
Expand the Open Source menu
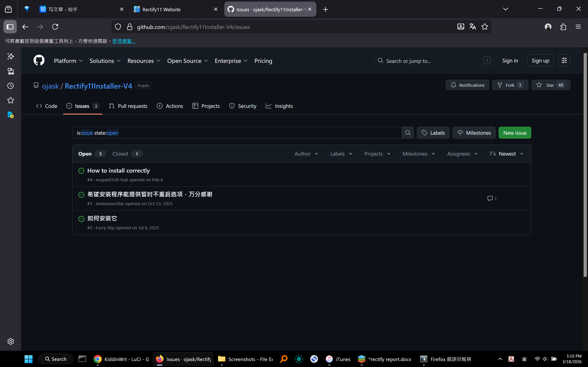tap(187, 61)
